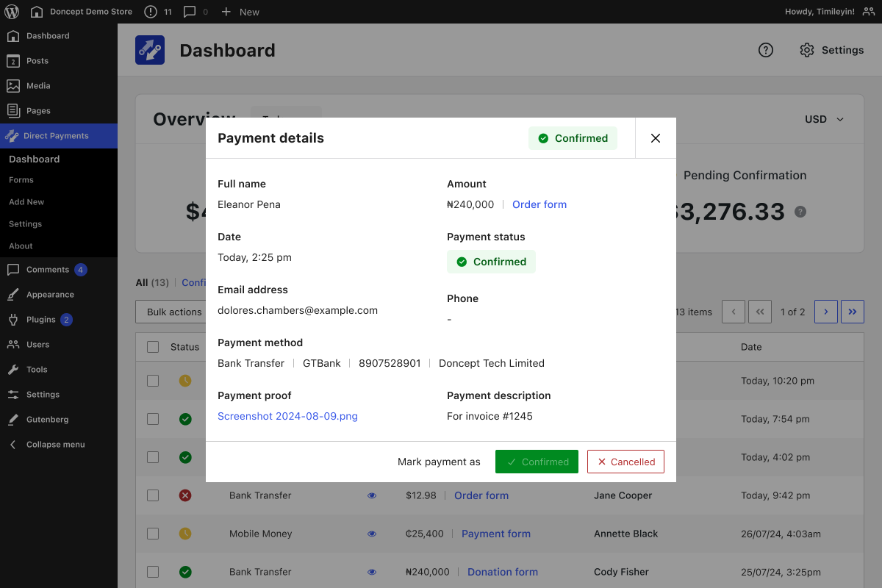The height and width of the screenshot is (588, 882).
Task: Click the Date column header
Action: [751, 347]
